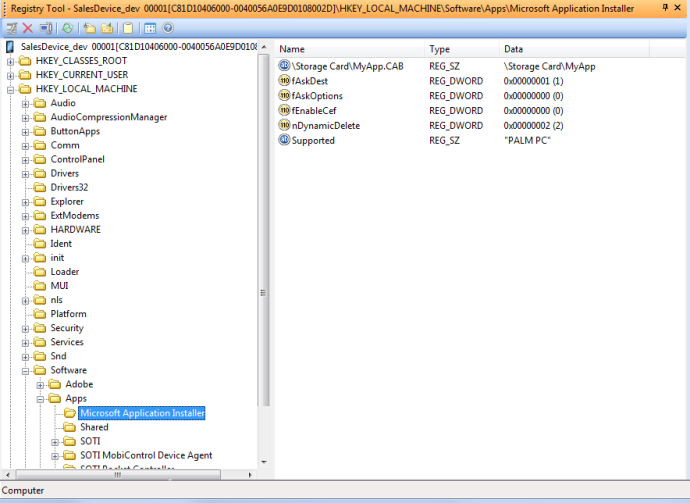The width and height of the screenshot is (690, 503).
Task: Sort values by Data column header
Action: coord(574,49)
